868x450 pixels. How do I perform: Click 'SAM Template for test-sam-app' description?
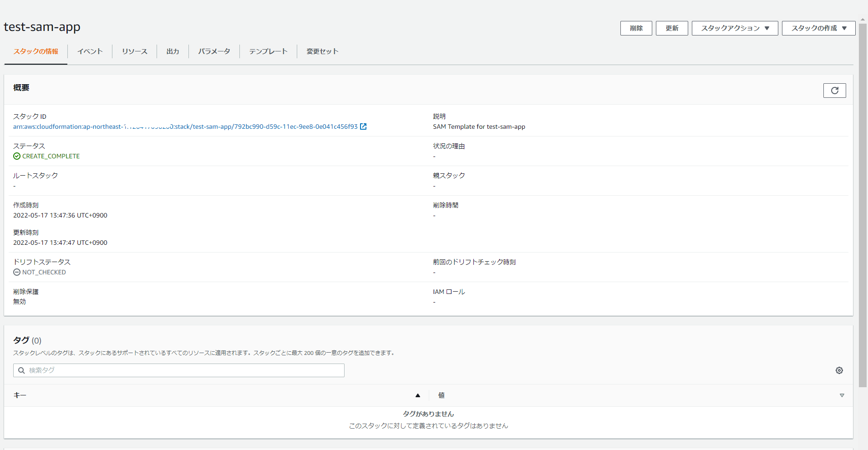(479, 126)
